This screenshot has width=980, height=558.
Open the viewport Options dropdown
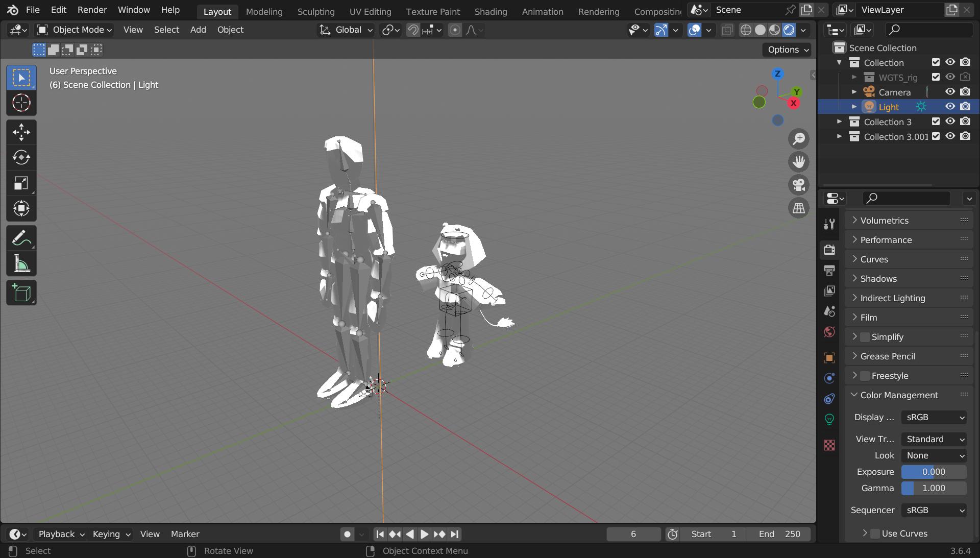[x=788, y=50]
